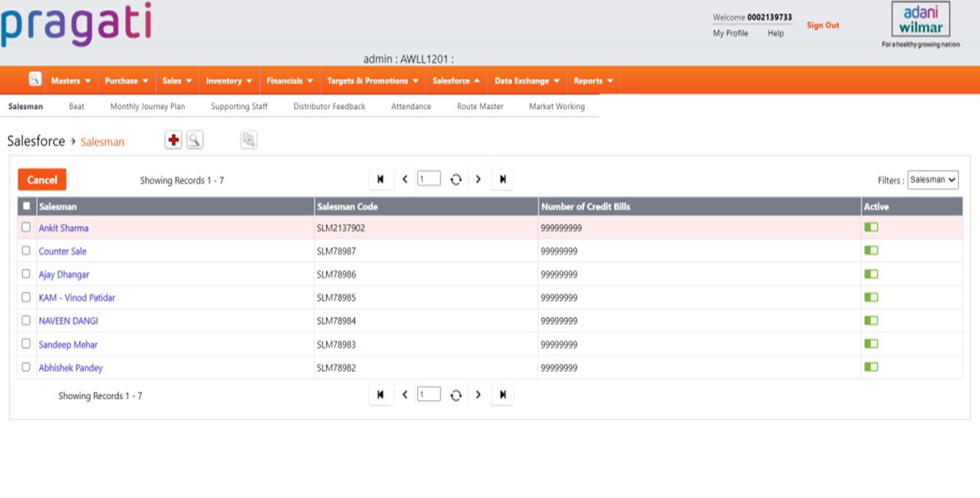Check the box for Ajay Dhangar
This screenshot has width=980, height=498.
[26, 274]
